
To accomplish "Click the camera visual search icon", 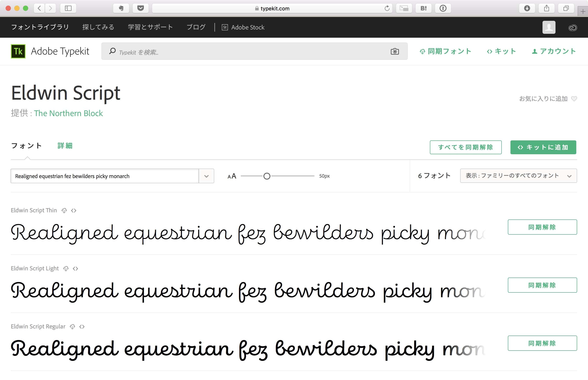I will [395, 51].
